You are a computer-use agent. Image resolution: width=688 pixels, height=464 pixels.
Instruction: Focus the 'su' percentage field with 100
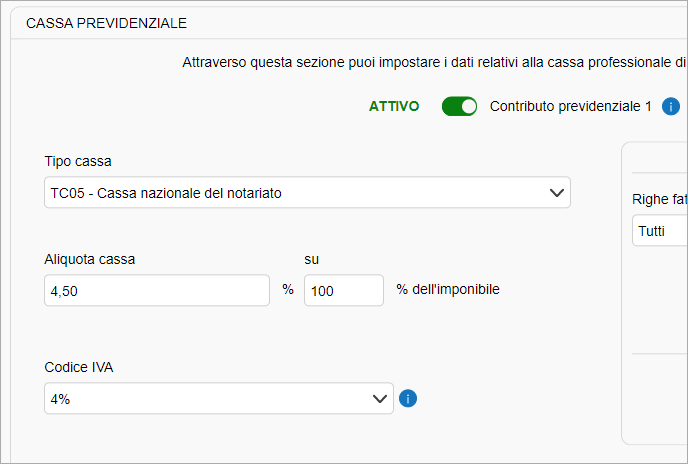pyautogui.click(x=344, y=290)
